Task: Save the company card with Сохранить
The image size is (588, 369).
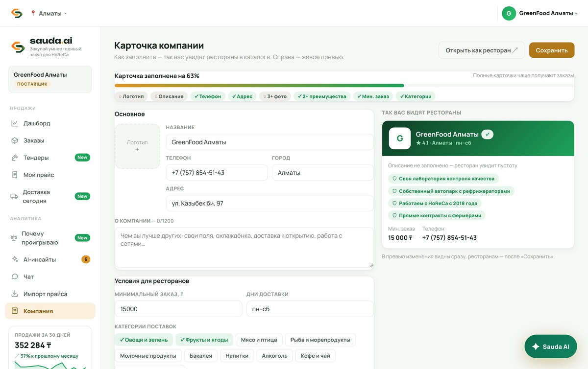Action: (x=552, y=50)
